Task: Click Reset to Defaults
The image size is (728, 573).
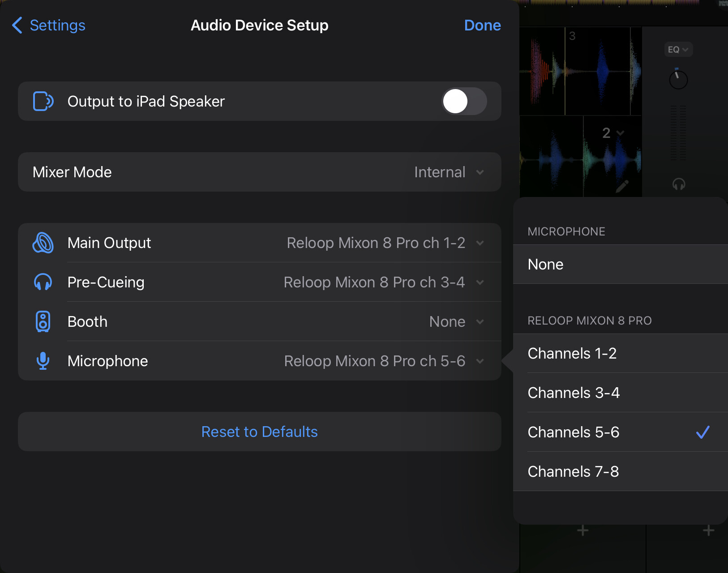Action: (259, 432)
